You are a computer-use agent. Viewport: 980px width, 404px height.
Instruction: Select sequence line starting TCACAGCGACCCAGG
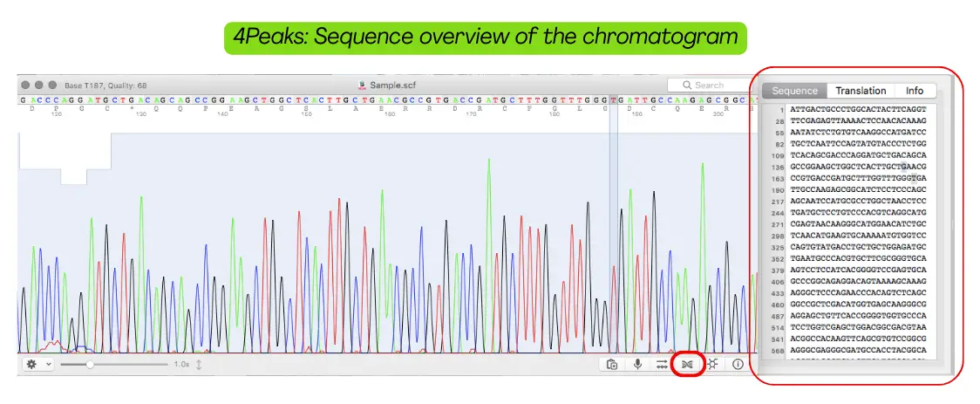858,155
